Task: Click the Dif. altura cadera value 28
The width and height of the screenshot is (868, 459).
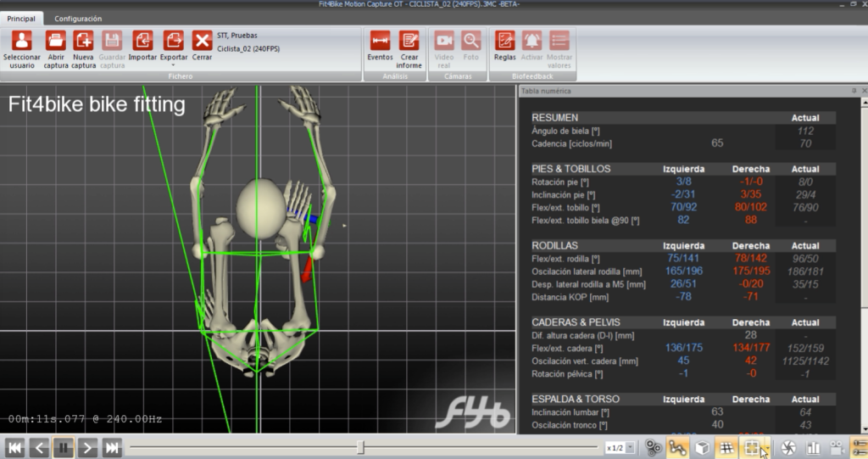Action: point(751,334)
